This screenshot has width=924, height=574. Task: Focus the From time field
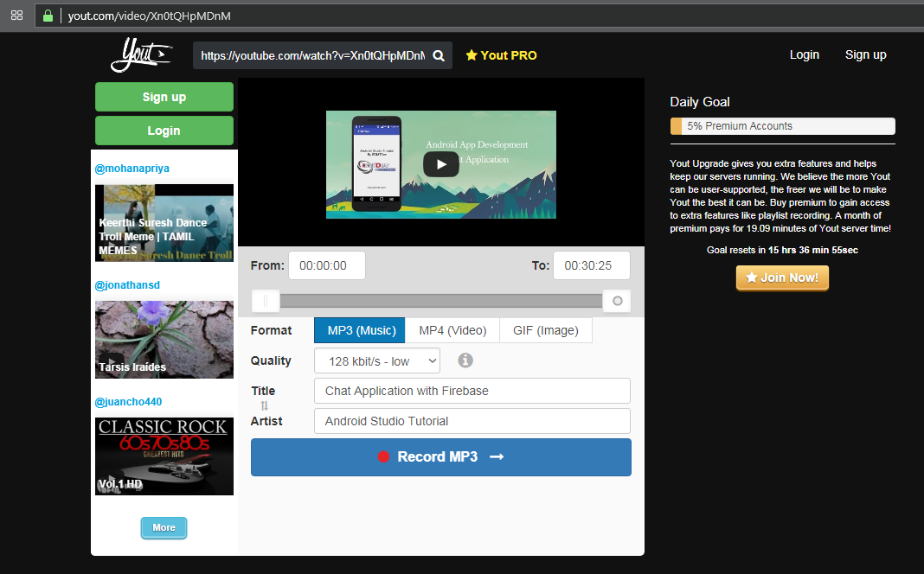(326, 265)
